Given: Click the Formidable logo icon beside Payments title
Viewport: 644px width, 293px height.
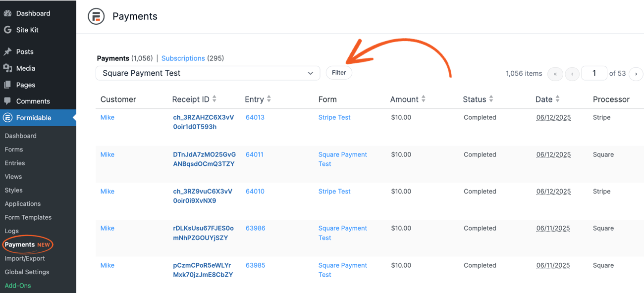Looking at the screenshot, I should (96, 16).
